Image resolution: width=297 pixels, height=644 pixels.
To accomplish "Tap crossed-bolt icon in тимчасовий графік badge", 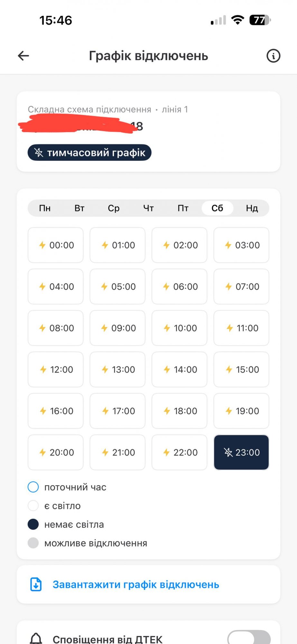I will [x=39, y=152].
